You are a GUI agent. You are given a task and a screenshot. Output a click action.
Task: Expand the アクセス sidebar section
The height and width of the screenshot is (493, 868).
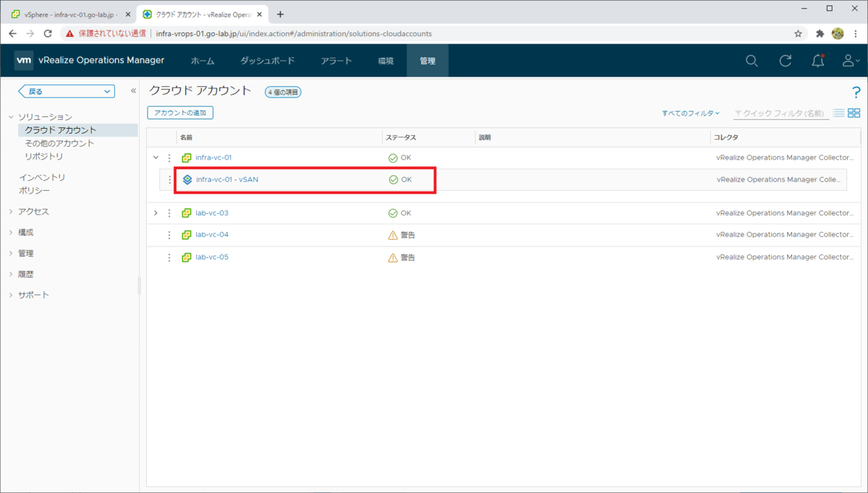(x=11, y=212)
